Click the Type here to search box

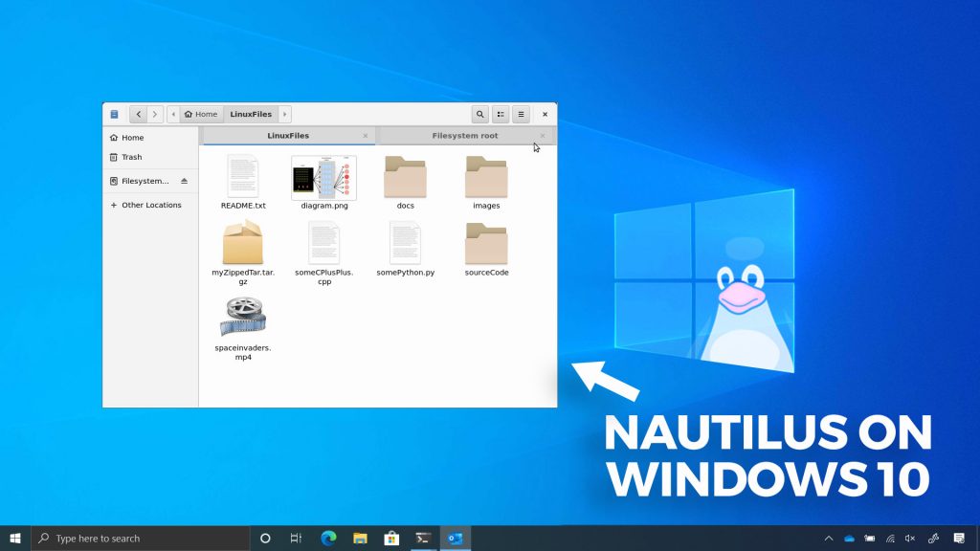click(141, 538)
